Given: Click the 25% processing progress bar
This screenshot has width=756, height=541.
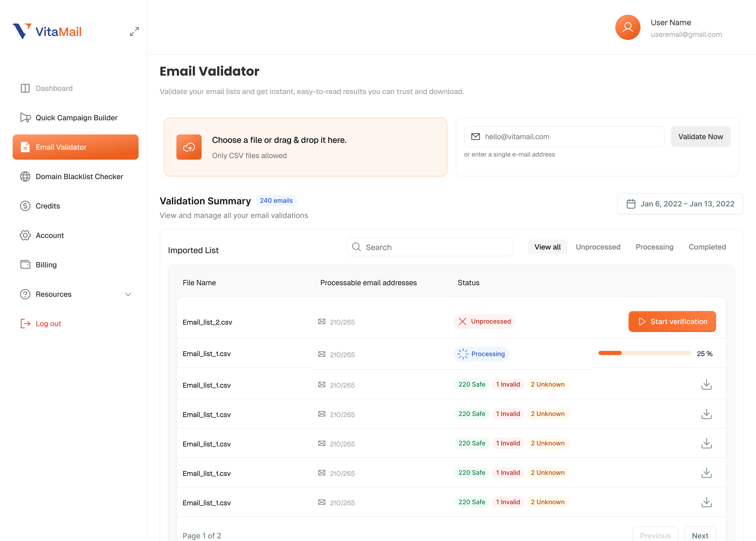Looking at the screenshot, I should click(x=644, y=353).
